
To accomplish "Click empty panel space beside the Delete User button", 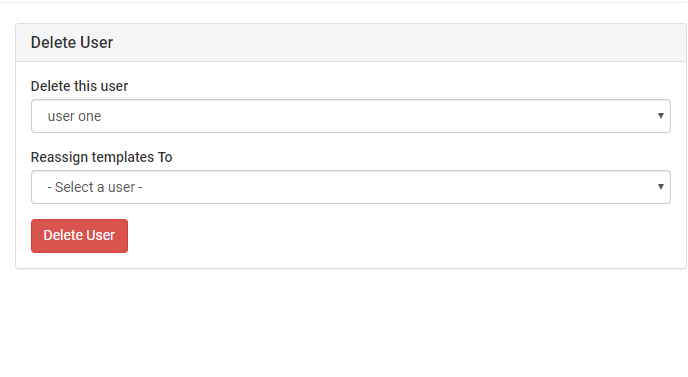I will coord(395,236).
